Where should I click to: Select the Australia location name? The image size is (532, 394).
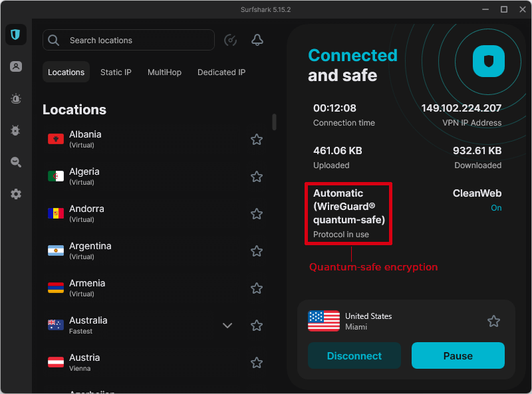point(88,320)
